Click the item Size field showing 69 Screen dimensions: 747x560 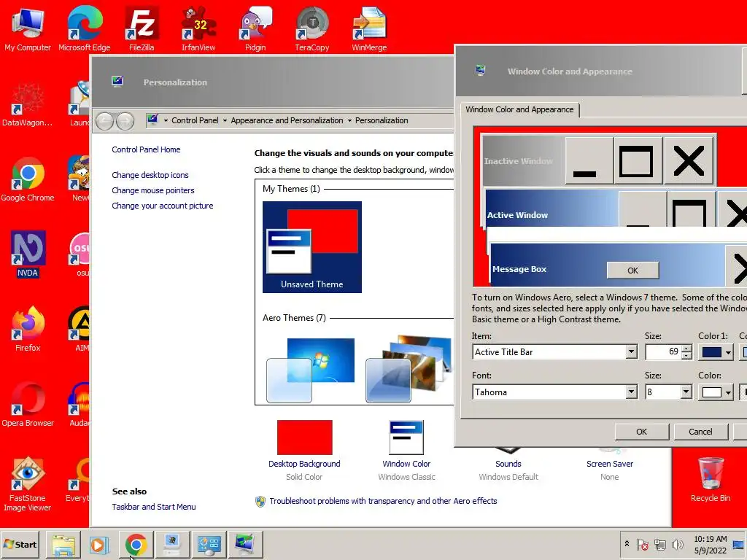click(663, 352)
